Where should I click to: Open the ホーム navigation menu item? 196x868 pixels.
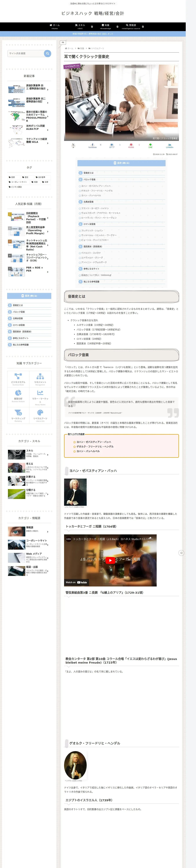pyautogui.click(x=55, y=27)
